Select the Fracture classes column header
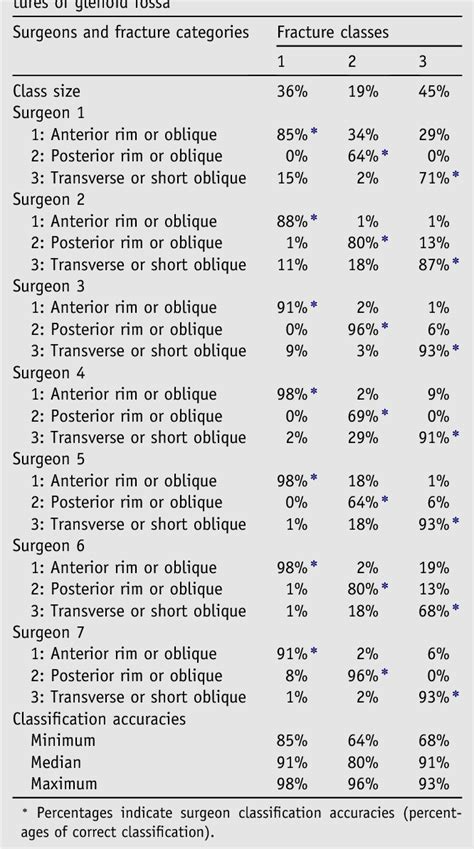The width and height of the screenshot is (474, 849). pyautogui.click(x=333, y=32)
